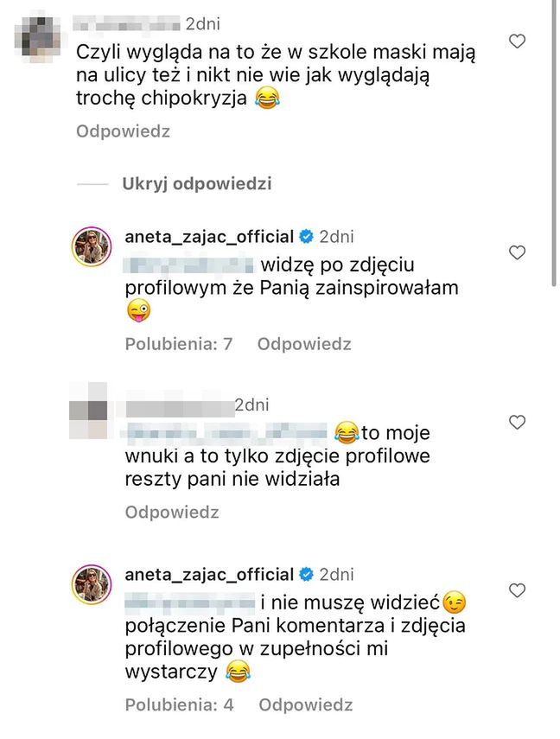The width and height of the screenshot is (560, 739).
Task: Like Aneta's reply about profile photo inspiration
Action: (x=518, y=252)
